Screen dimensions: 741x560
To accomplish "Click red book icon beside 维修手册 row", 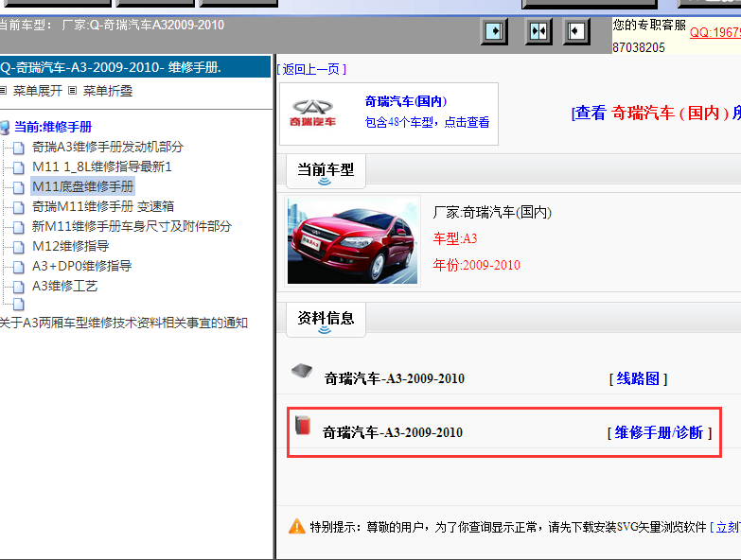I will click(303, 425).
